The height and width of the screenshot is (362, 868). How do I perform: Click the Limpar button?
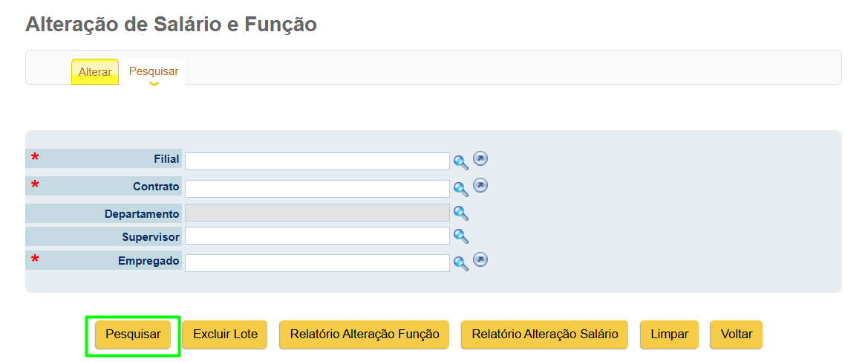click(x=669, y=334)
